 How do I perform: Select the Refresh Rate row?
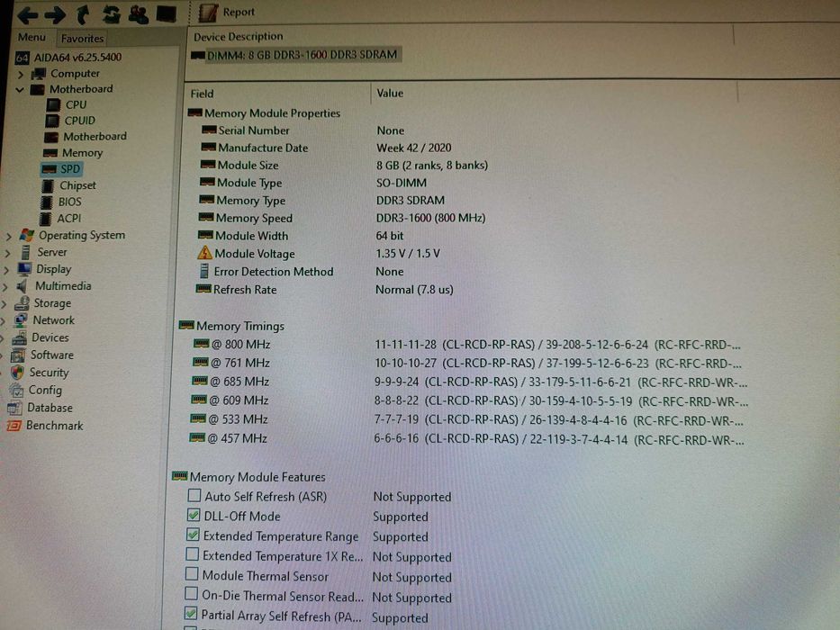pyautogui.click(x=325, y=290)
